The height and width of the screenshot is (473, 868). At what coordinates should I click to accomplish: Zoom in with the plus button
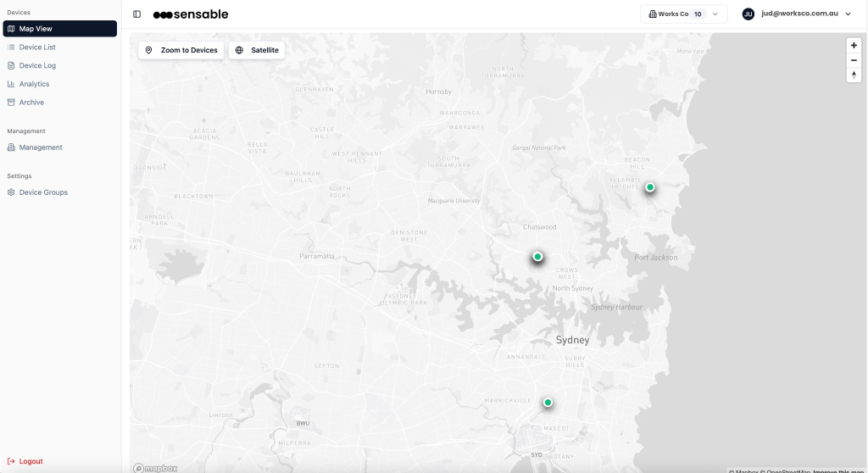[854, 46]
